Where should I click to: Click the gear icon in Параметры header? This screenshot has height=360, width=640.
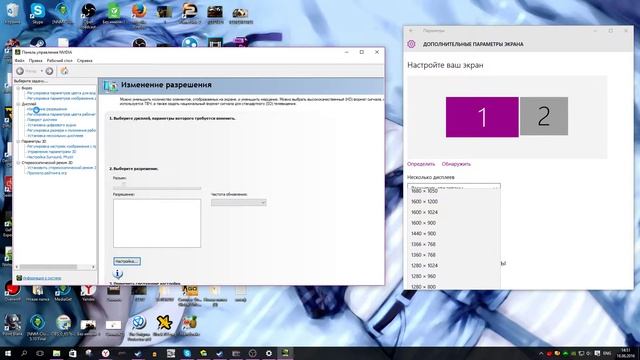(x=411, y=44)
